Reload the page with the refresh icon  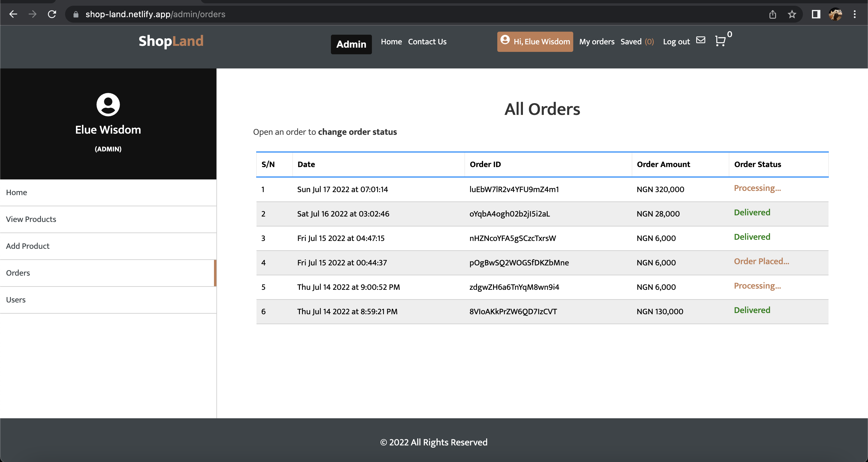52,14
